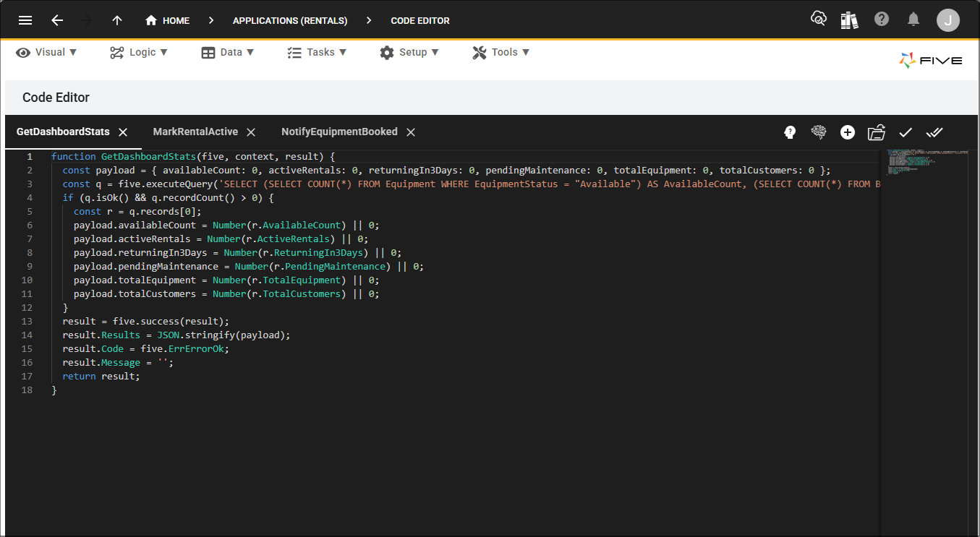Click 'function GetDashboardStats' declaration
The height and width of the screenshot is (537, 980).
click(124, 156)
